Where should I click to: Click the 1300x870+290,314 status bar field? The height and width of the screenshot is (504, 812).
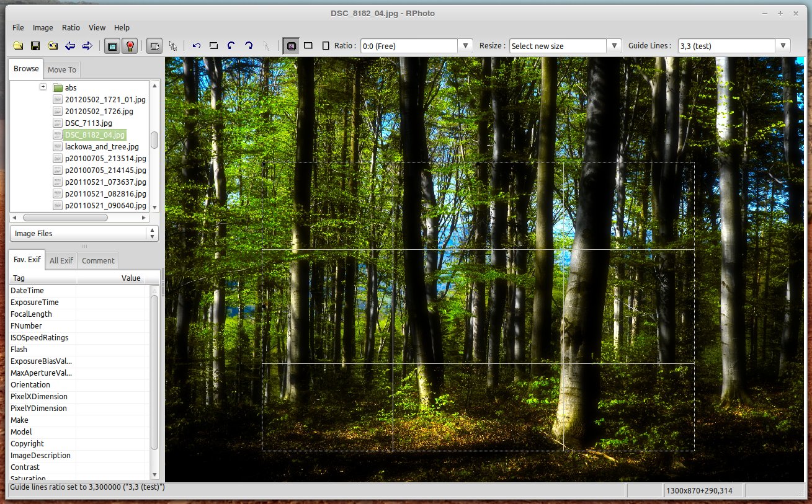[x=703, y=490]
